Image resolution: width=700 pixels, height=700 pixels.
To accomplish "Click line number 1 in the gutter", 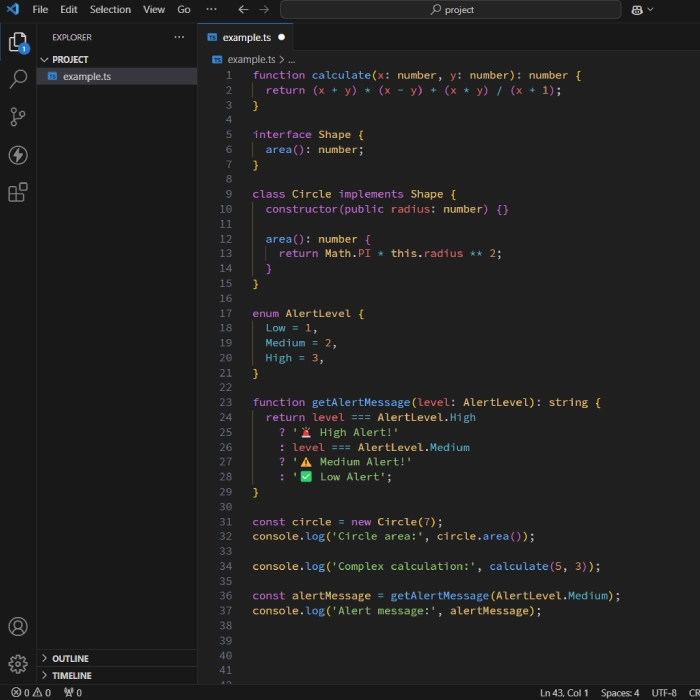I will click(x=229, y=75).
